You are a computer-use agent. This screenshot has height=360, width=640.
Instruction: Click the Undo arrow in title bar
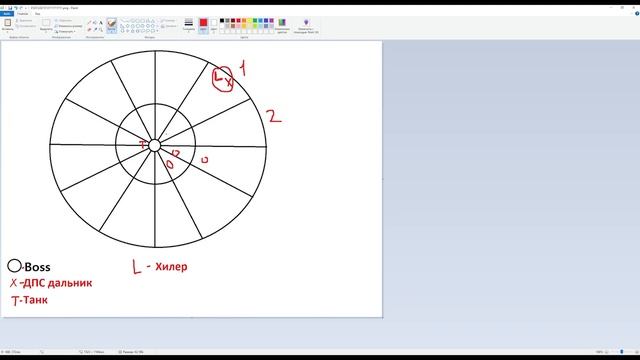click(x=16, y=8)
